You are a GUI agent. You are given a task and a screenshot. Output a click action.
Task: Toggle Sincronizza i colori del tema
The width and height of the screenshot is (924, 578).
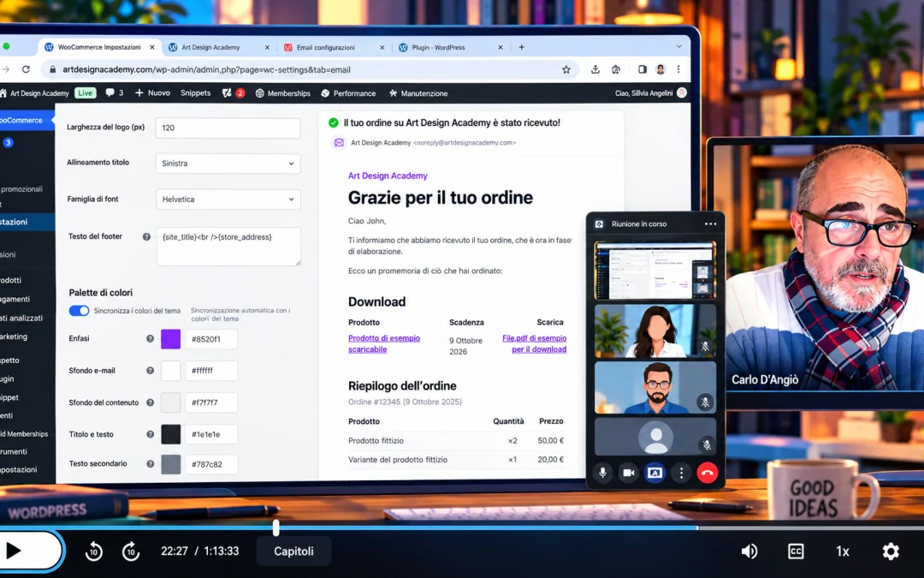79,311
